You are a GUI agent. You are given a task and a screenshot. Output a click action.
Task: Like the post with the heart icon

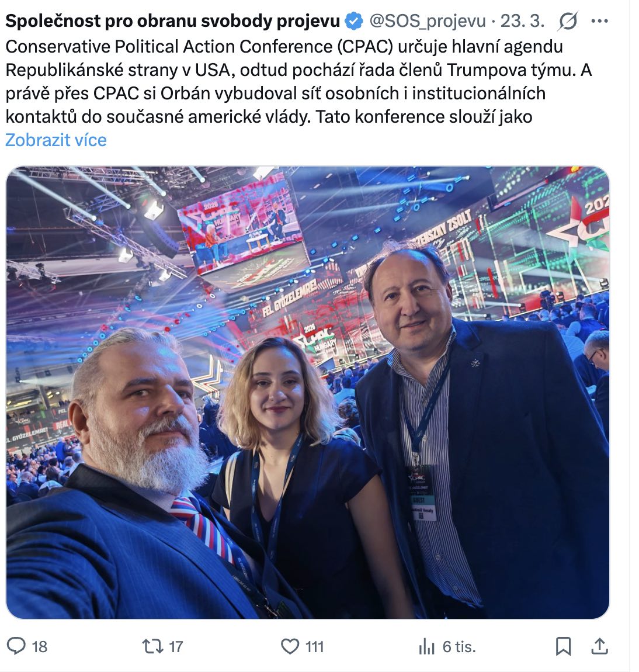click(290, 646)
